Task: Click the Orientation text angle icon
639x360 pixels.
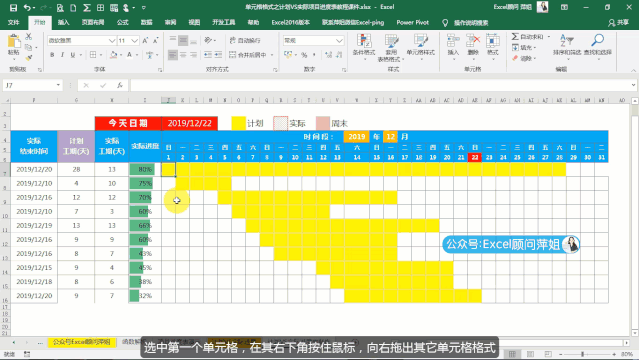Action: click(208, 40)
